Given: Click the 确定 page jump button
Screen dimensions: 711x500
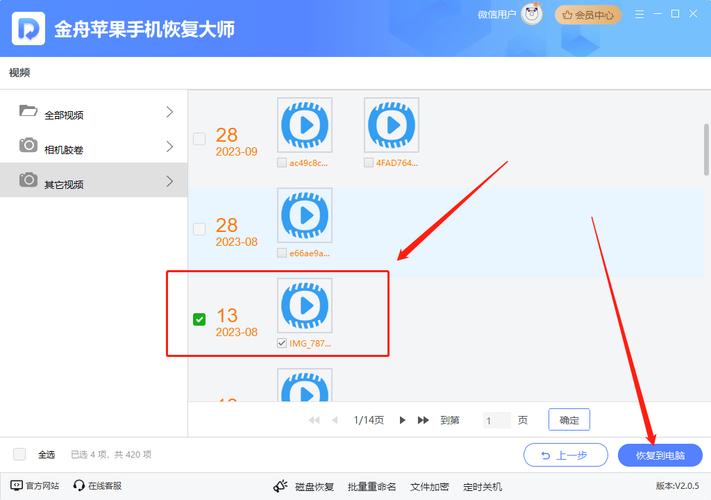Looking at the screenshot, I should (569, 420).
